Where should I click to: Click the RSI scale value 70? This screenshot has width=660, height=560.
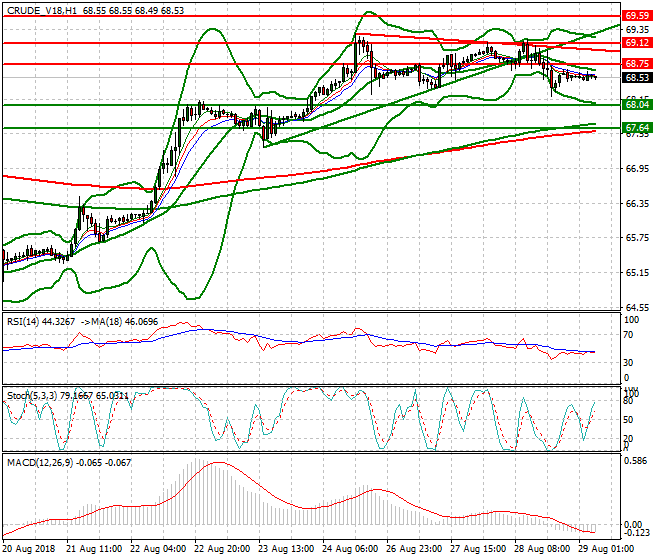(x=628, y=335)
